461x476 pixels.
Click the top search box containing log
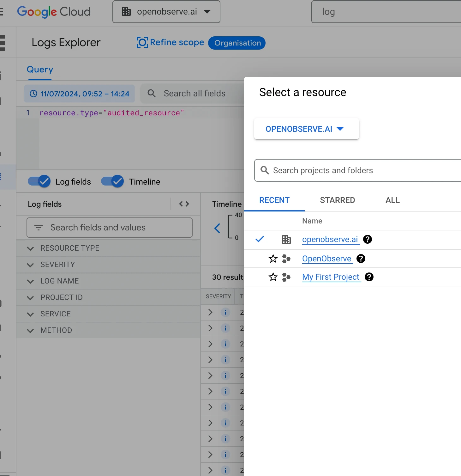click(x=386, y=12)
